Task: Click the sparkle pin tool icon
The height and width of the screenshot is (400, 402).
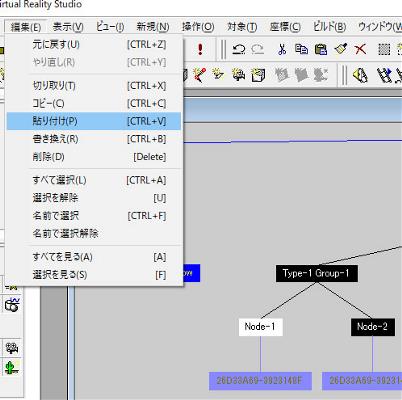Action: [x=199, y=75]
